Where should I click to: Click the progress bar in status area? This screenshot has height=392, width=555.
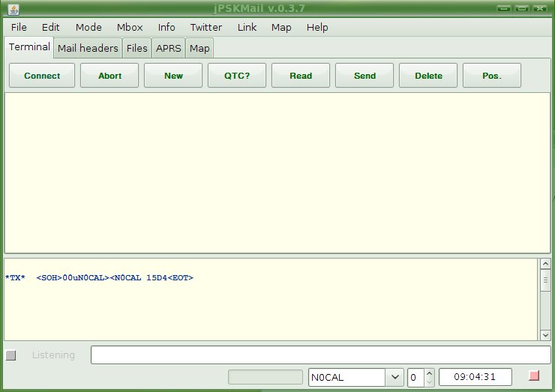tap(265, 377)
